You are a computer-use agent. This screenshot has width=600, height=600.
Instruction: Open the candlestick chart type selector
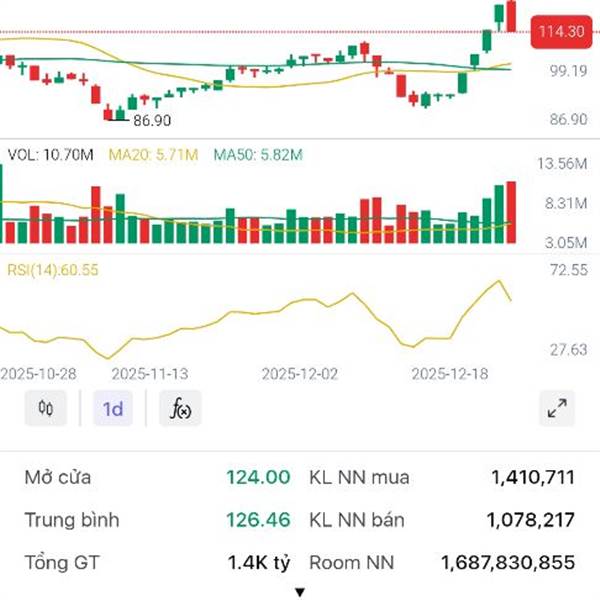point(46,408)
